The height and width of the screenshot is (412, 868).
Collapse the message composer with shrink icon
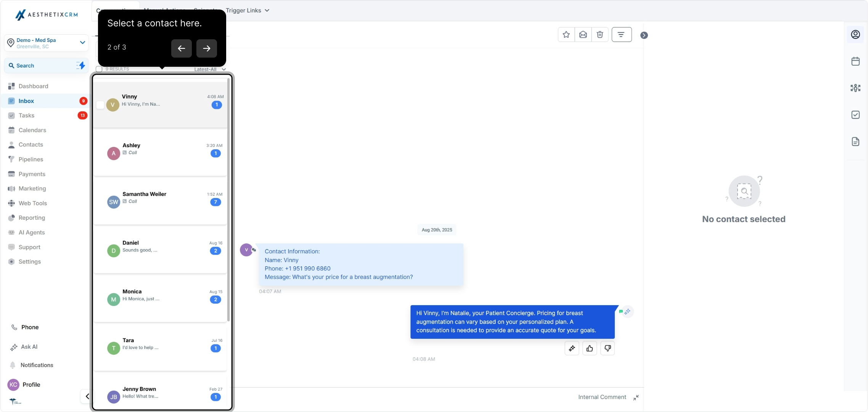coord(636,398)
